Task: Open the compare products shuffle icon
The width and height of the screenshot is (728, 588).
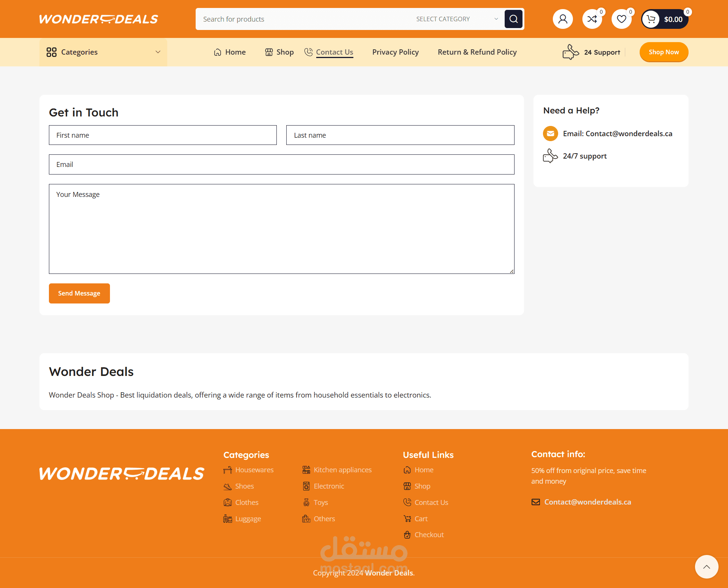Action: click(592, 19)
